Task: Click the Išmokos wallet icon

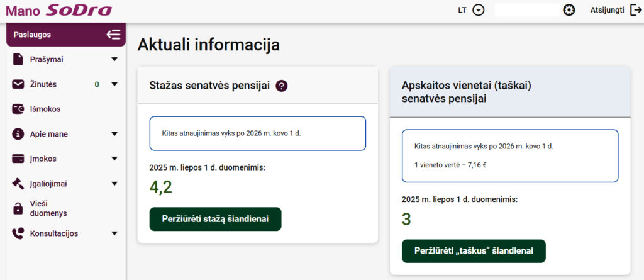Action: coord(18,109)
